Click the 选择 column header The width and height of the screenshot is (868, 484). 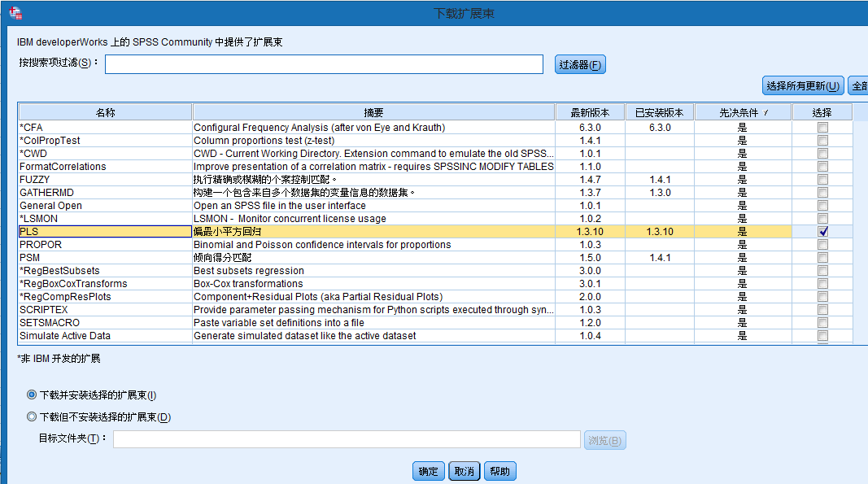(x=822, y=112)
